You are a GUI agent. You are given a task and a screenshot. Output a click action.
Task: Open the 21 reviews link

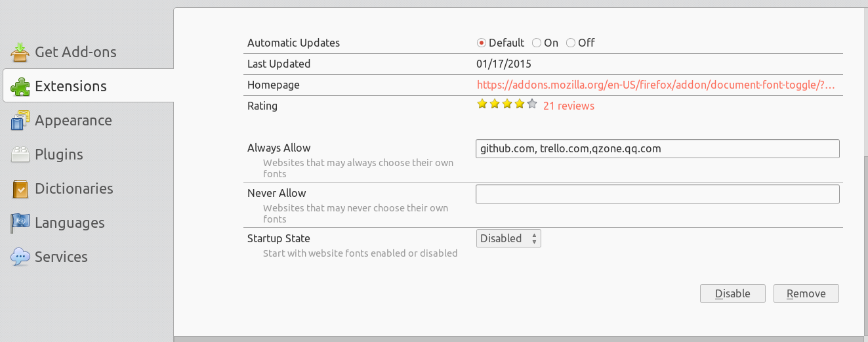pos(569,106)
